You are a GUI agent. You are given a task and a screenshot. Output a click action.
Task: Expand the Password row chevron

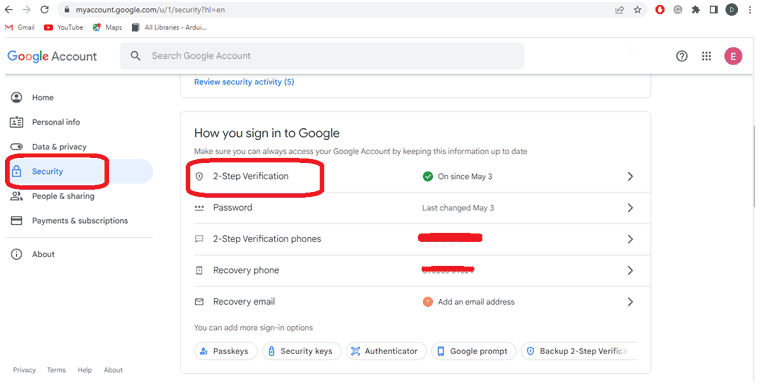[630, 208]
